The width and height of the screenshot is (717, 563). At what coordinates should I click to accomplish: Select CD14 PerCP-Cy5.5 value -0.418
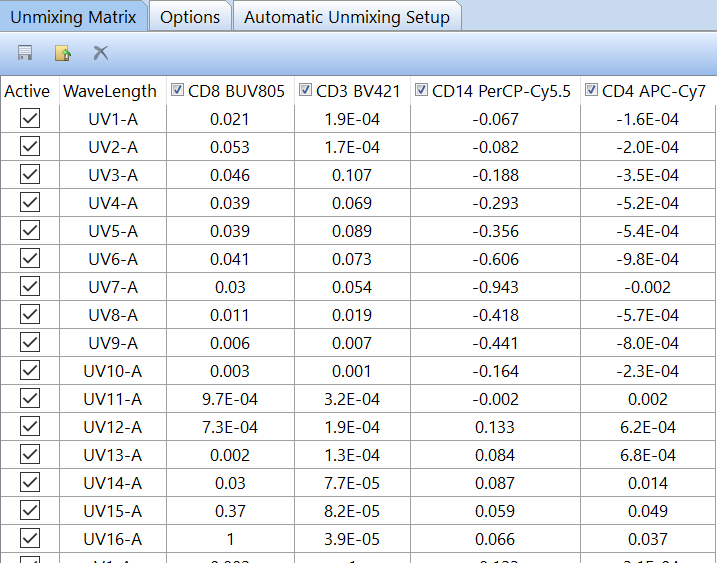coord(495,315)
